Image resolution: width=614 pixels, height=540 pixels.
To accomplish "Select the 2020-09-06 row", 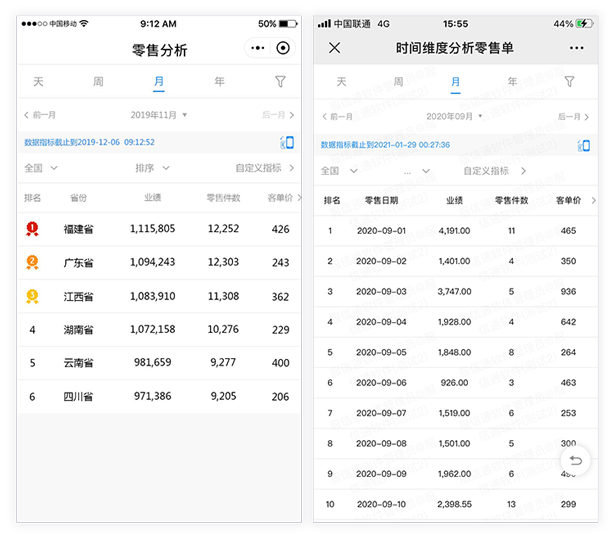I will (x=456, y=383).
